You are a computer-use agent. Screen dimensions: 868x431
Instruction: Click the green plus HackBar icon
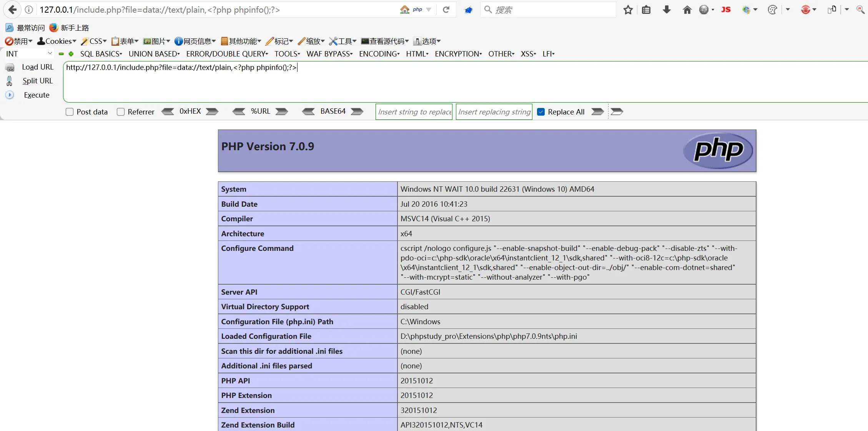71,54
